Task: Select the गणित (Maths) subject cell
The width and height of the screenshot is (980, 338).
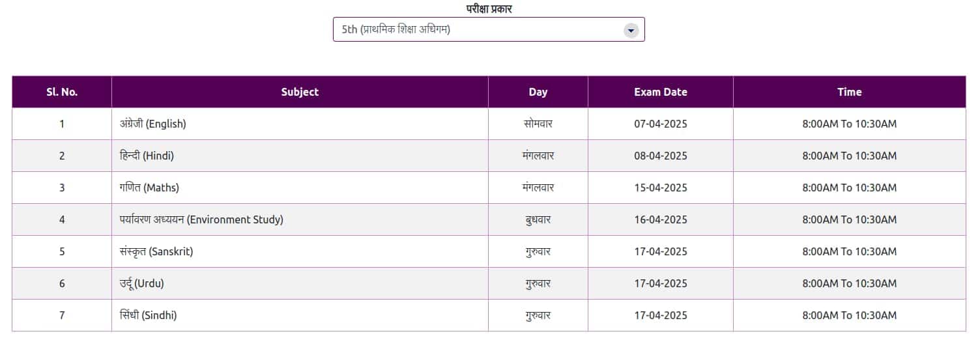Action: (x=300, y=188)
